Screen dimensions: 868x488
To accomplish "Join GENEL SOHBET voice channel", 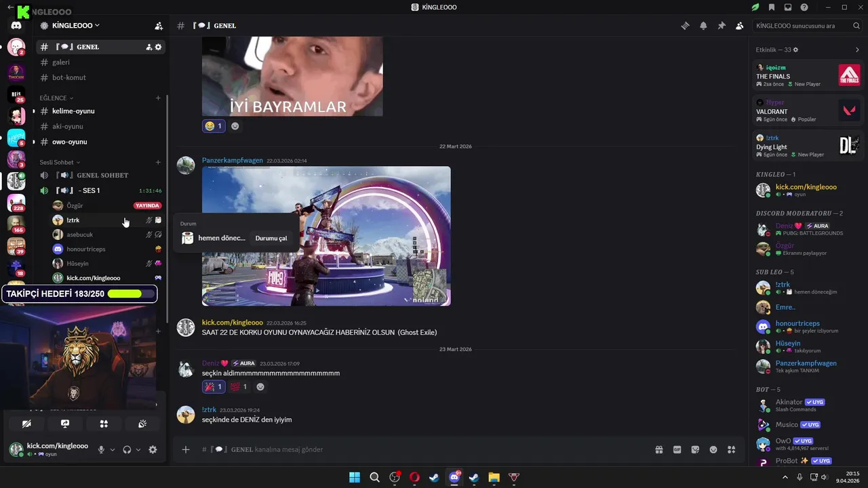I will pos(101,175).
